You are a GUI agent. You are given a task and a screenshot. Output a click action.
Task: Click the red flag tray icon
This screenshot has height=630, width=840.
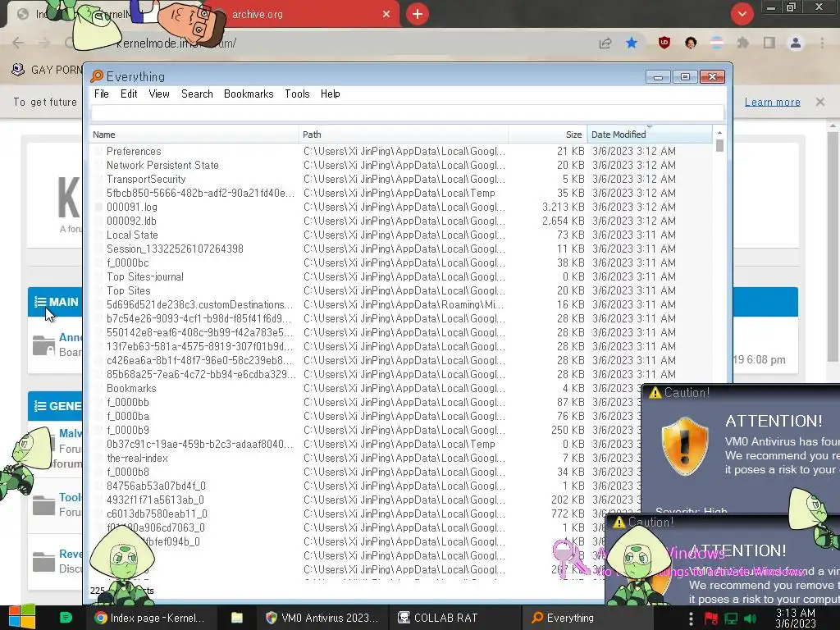pyautogui.click(x=711, y=619)
